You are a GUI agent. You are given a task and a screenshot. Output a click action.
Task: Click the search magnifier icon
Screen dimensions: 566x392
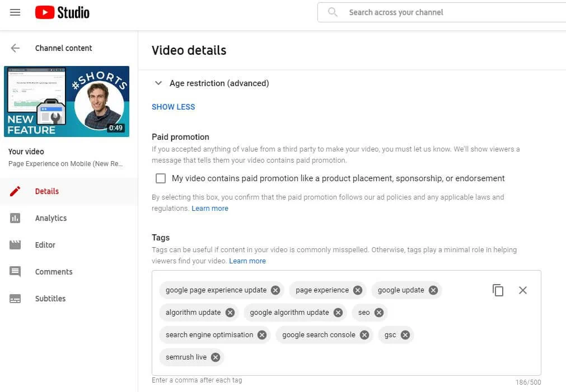coord(333,12)
